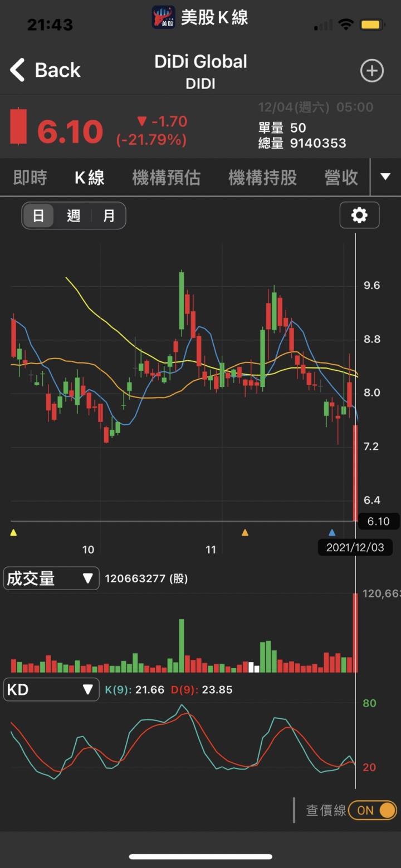This screenshot has width=401, height=868.
Task: Switch off the 查價線 price line toggle
Action: click(x=372, y=810)
